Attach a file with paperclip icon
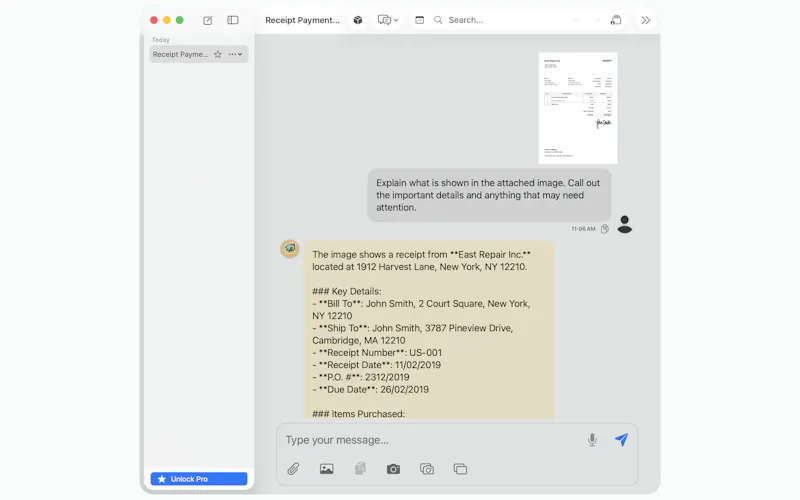Screen dimensions: 800x500 click(293, 469)
